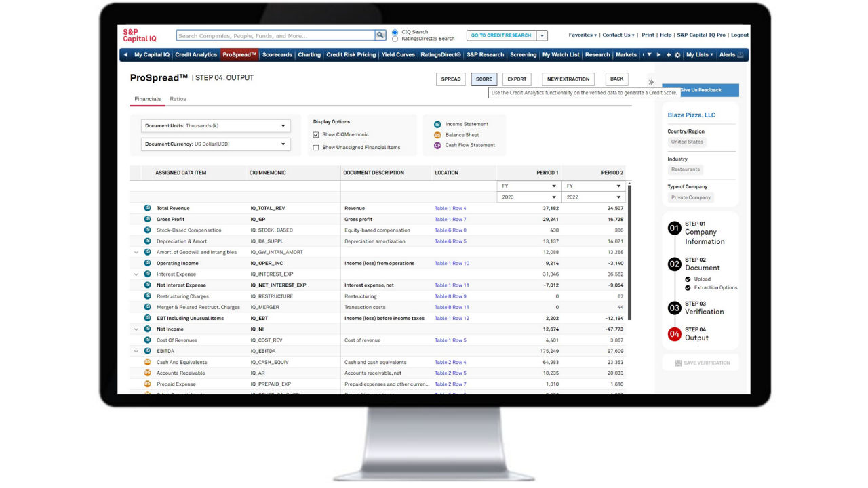
Task: Open the Document Units dropdown
Action: (216, 126)
